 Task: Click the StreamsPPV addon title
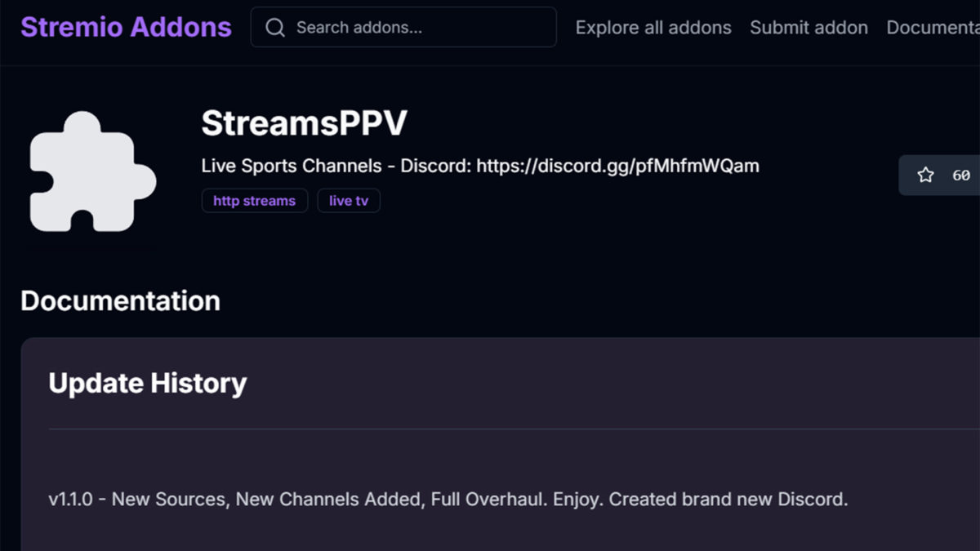[x=304, y=123]
